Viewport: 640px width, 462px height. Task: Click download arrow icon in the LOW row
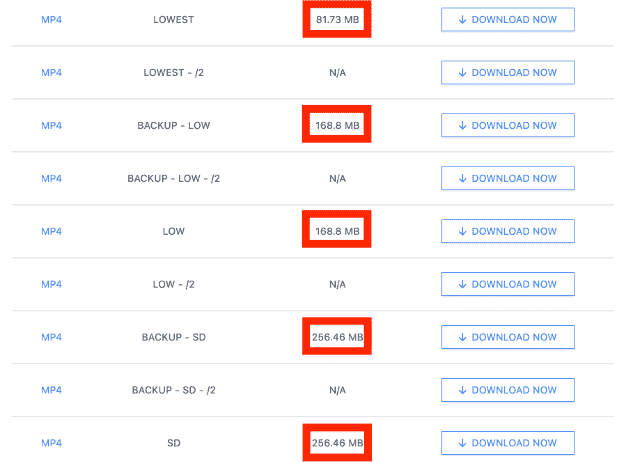(462, 231)
